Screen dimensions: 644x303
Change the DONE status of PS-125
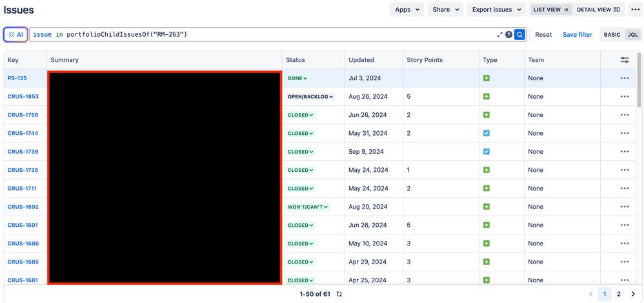[x=297, y=78]
